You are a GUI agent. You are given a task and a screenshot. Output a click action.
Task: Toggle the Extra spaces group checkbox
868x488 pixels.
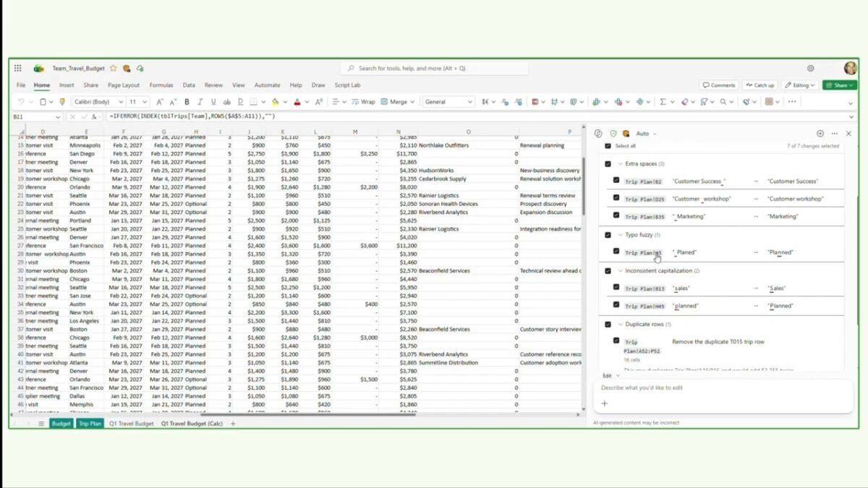tap(608, 164)
